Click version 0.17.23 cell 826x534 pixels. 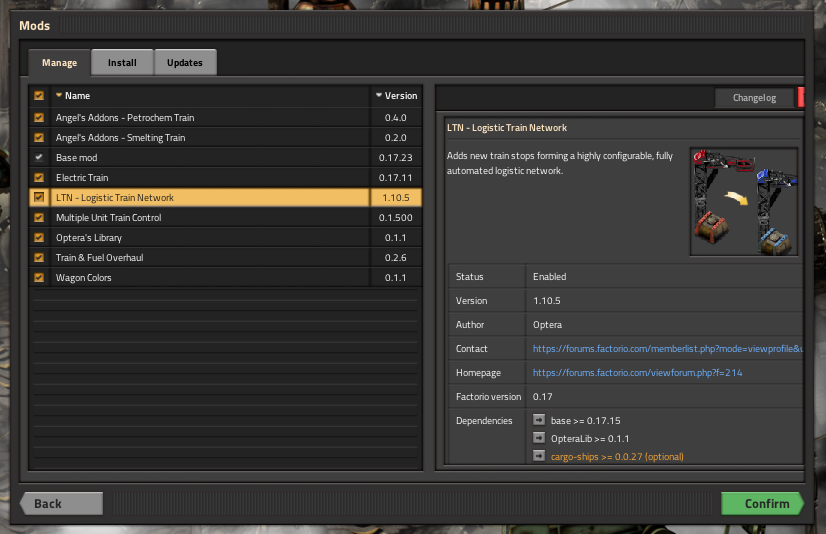[x=396, y=157]
